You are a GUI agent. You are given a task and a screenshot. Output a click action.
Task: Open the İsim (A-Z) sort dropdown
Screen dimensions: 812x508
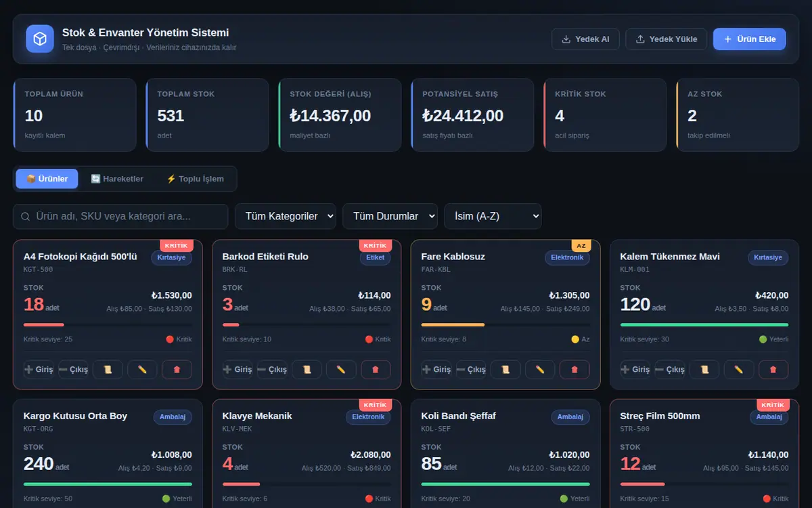click(x=493, y=216)
